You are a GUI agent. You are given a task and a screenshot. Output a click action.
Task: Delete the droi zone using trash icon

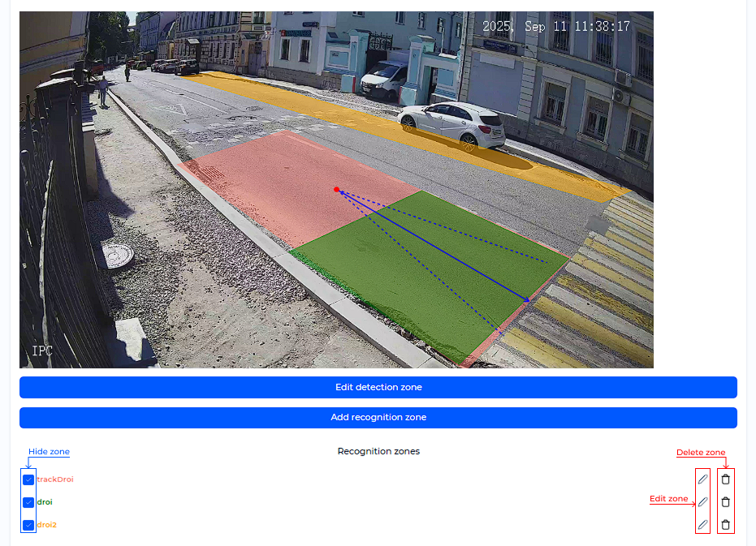point(726,502)
